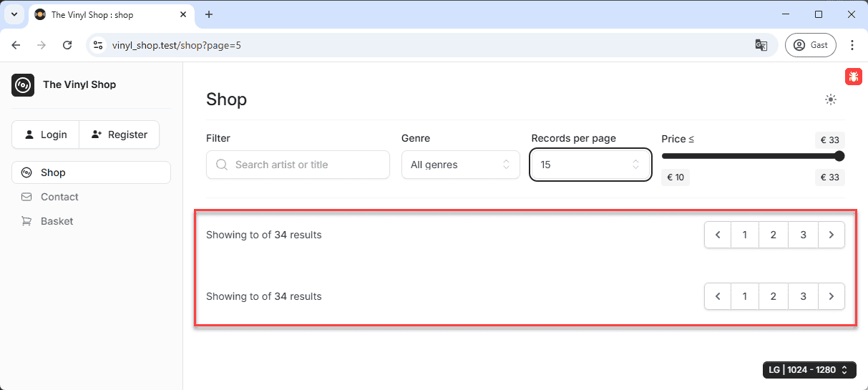Click the translate page icon
Screen dimensions: 868x390
[x=761, y=45]
